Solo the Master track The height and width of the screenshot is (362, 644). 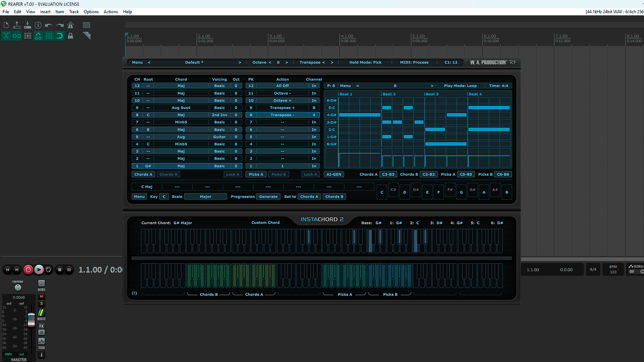pyautogui.click(x=41, y=304)
